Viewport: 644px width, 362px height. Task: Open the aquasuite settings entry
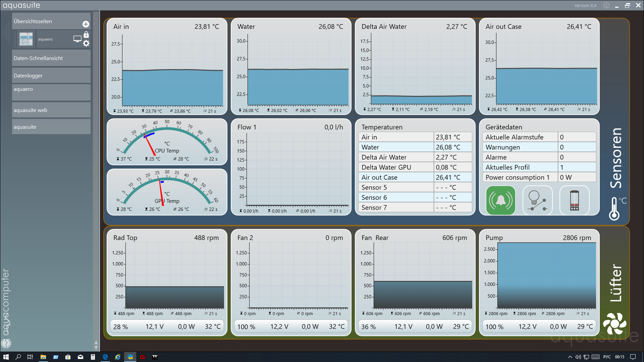51,127
